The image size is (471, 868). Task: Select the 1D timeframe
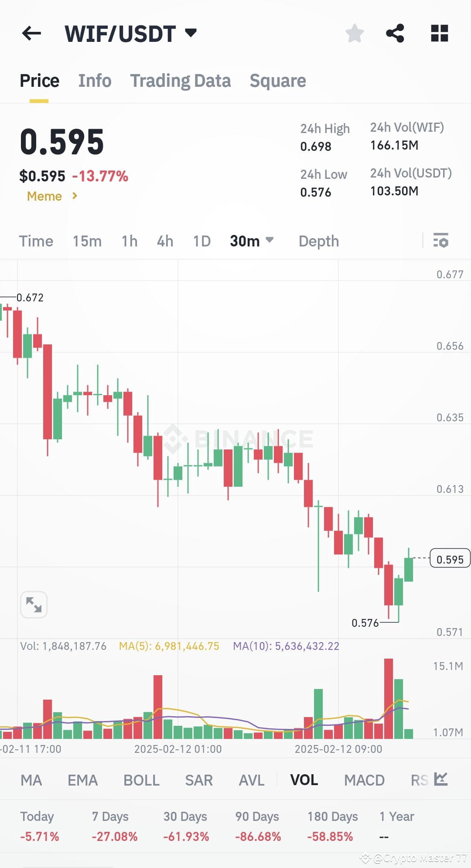[201, 240]
